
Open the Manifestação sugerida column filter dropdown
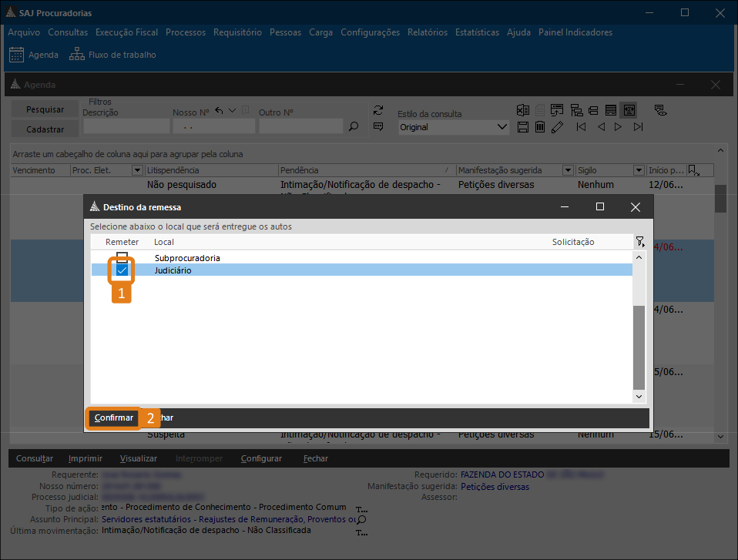tap(568, 170)
